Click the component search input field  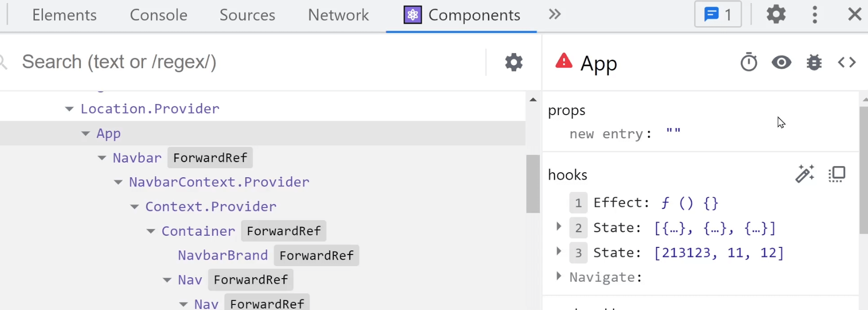click(x=248, y=62)
